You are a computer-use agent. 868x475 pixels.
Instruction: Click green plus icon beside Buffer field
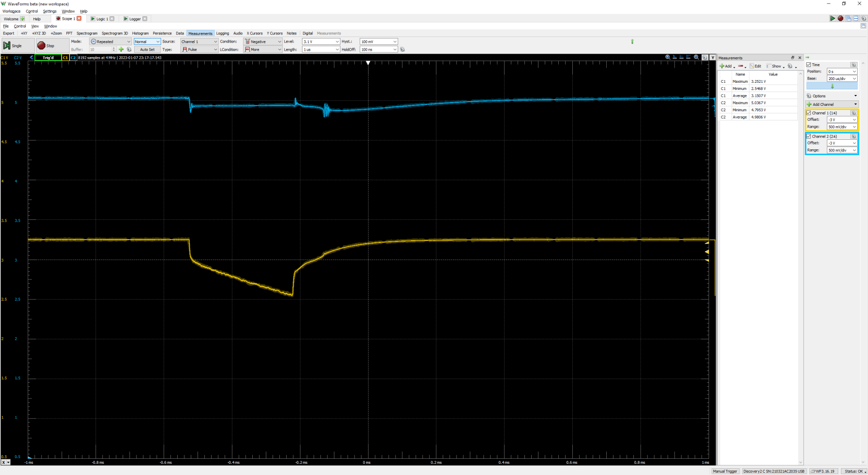[x=121, y=49]
